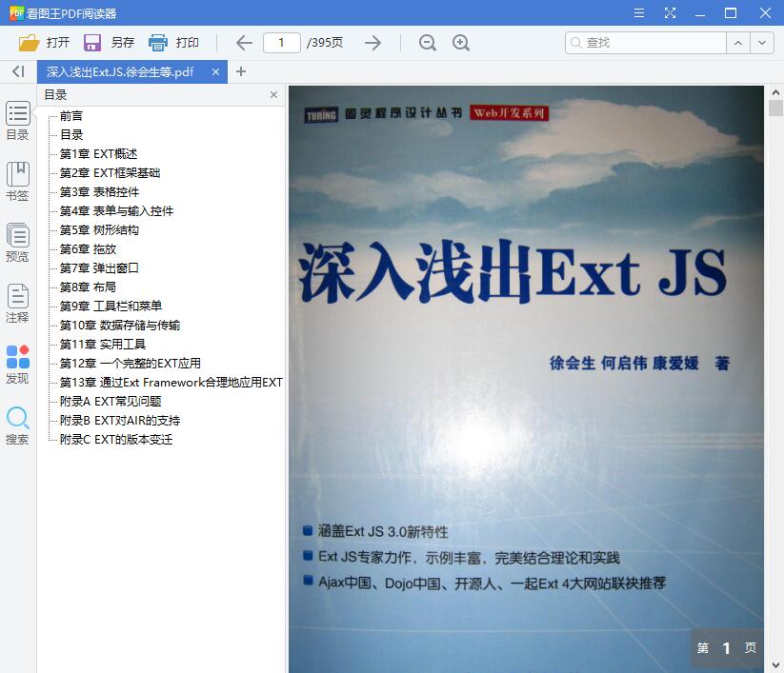Click the page number input field
Image resolution: width=784 pixels, height=673 pixels.
tap(282, 43)
